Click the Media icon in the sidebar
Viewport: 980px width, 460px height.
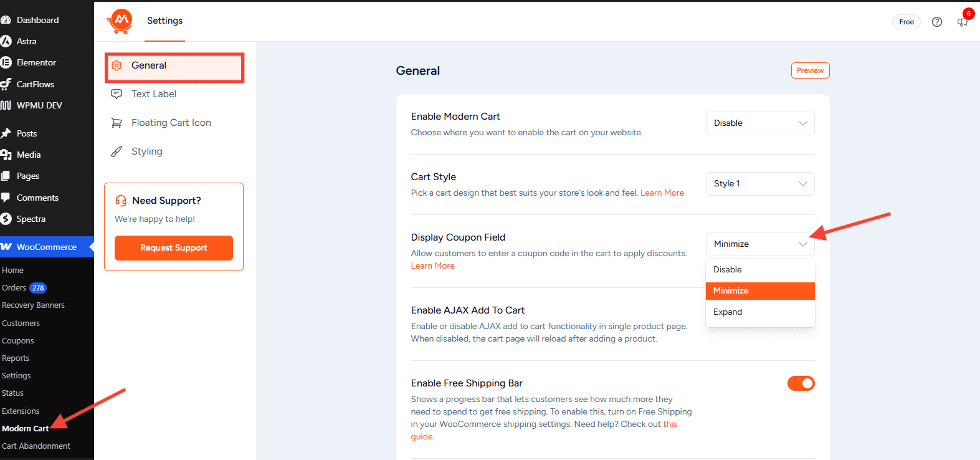point(6,155)
